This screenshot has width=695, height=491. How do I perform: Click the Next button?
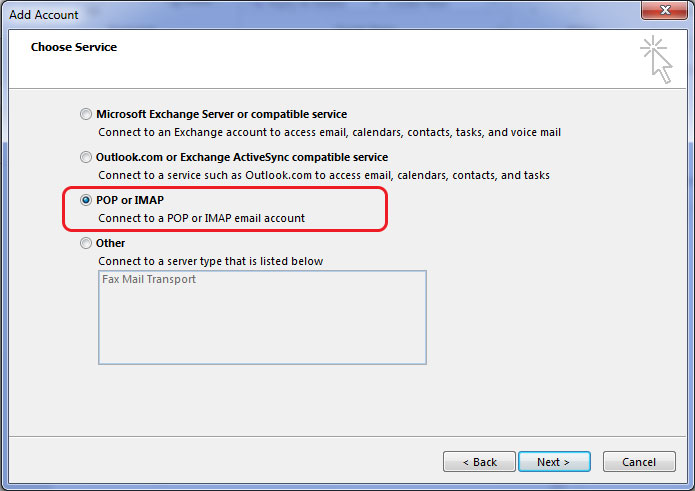click(x=554, y=462)
